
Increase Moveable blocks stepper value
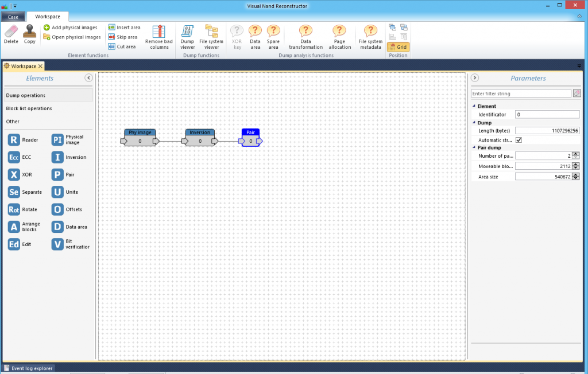pos(576,165)
